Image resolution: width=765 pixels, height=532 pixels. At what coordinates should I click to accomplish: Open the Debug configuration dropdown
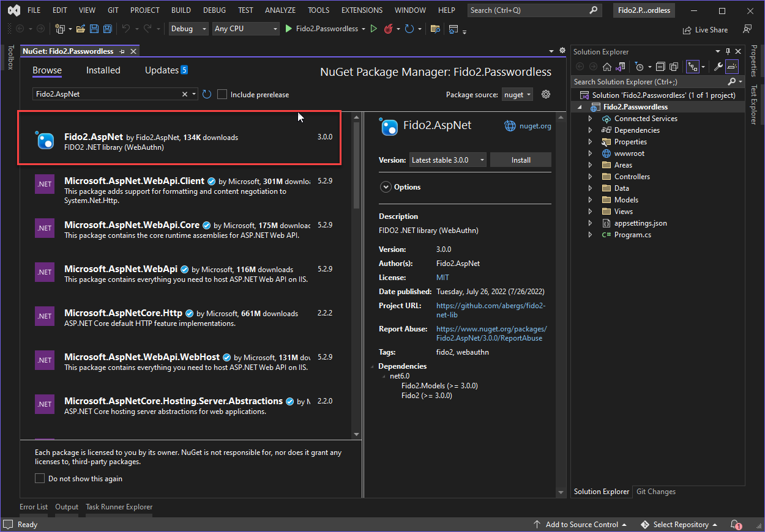pyautogui.click(x=188, y=29)
